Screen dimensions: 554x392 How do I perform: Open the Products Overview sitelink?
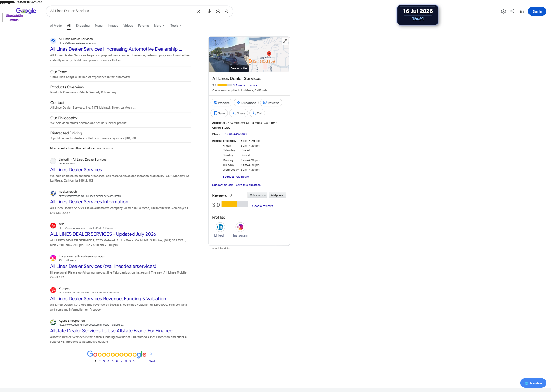(x=67, y=87)
